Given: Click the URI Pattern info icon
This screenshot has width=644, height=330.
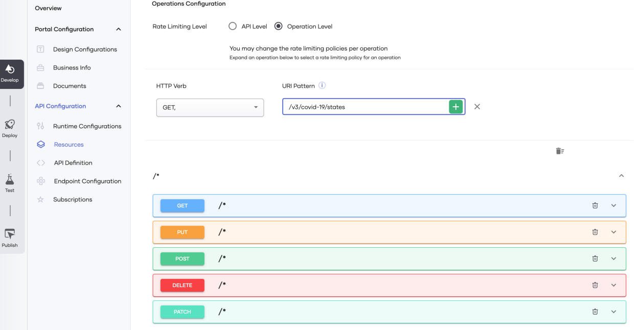Looking at the screenshot, I should click(x=322, y=85).
